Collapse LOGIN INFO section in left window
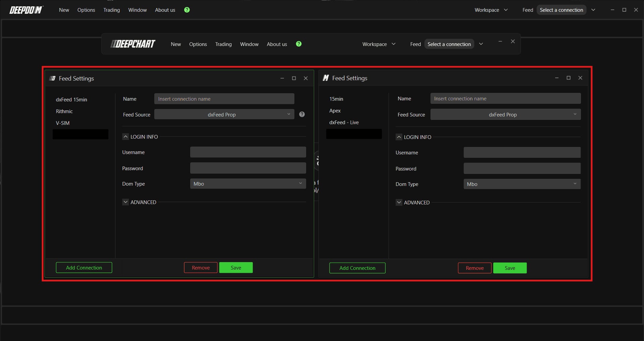This screenshot has height=341, width=644. (x=126, y=137)
